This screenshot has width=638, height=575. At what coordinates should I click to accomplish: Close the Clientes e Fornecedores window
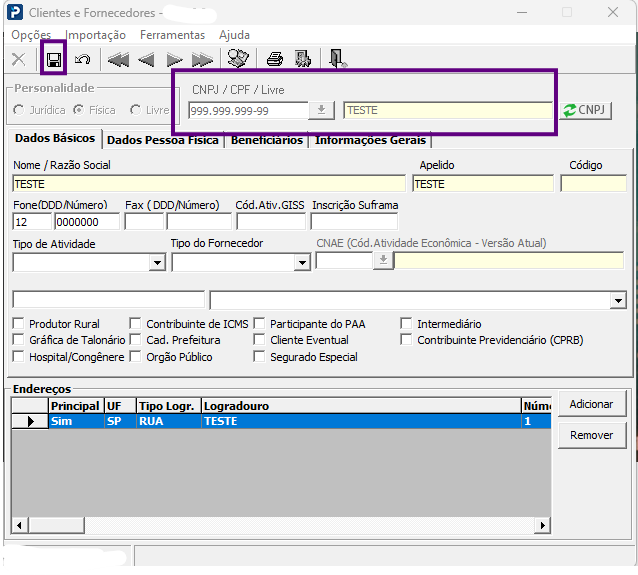[x=613, y=12]
